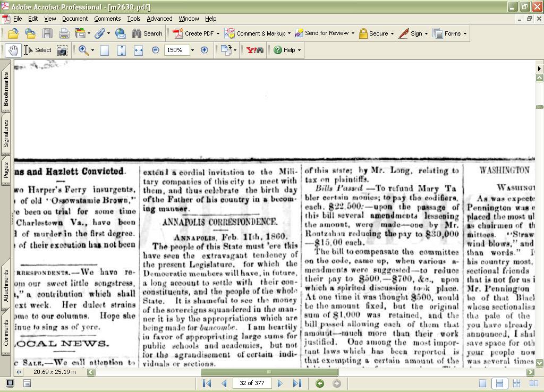Open the File menu
The height and width of the screenshot is (392, 544).
click(x=18, y=19)
